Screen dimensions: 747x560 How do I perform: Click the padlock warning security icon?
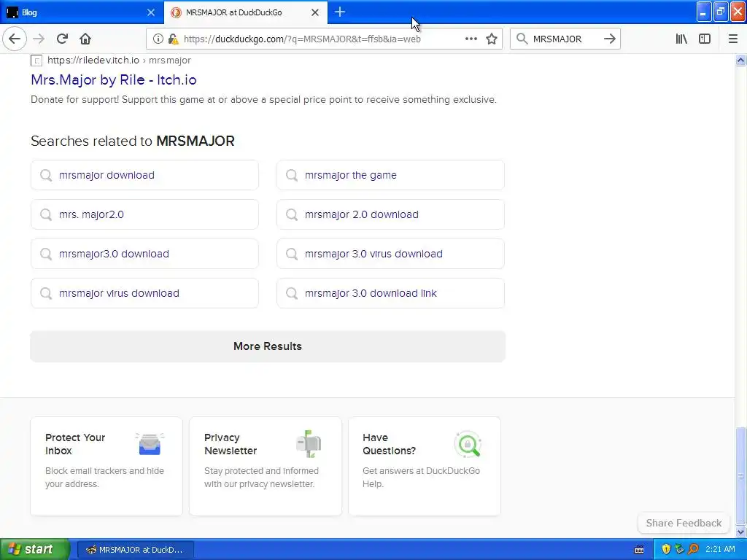coord(173,39)
